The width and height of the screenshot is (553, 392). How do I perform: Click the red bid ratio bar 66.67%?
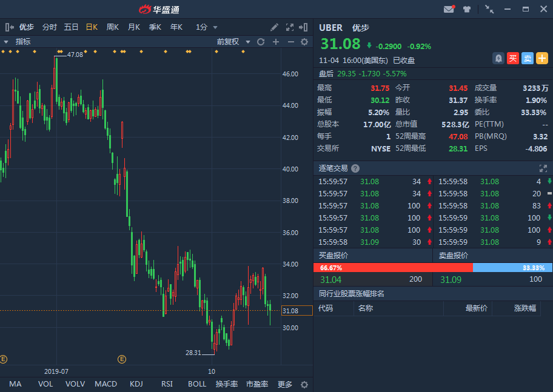(x=393, y=268)
